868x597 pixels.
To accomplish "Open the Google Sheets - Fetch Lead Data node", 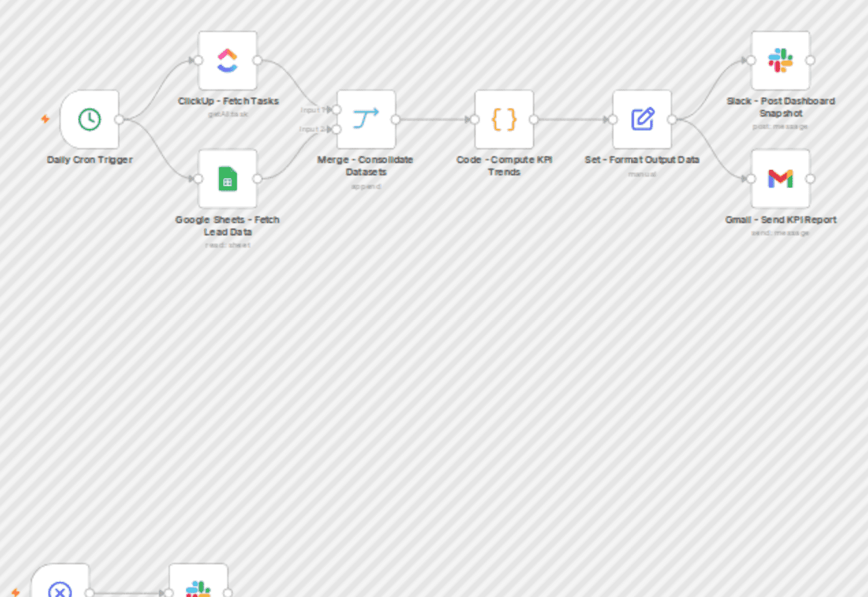I will pyautogui.click(x=227, y=179).
